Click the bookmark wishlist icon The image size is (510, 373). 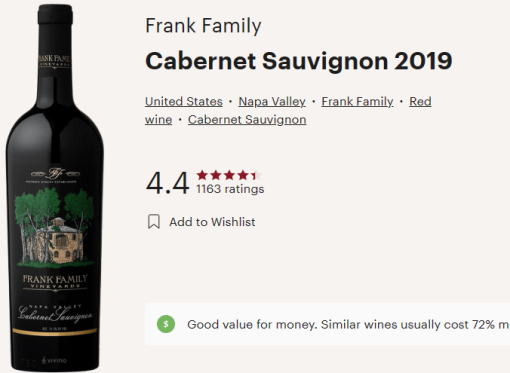click(x=154, y=222)
